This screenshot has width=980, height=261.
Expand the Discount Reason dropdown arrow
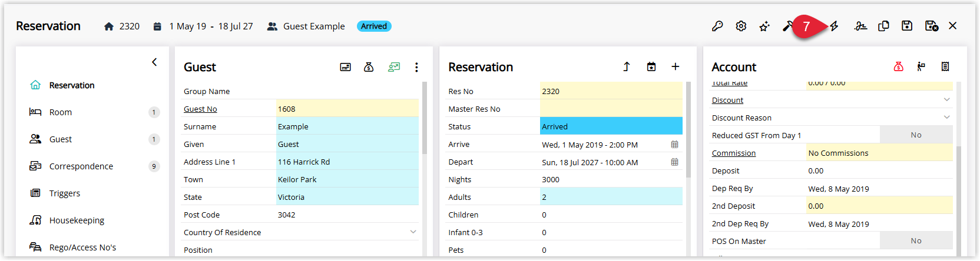coord(947,118)
